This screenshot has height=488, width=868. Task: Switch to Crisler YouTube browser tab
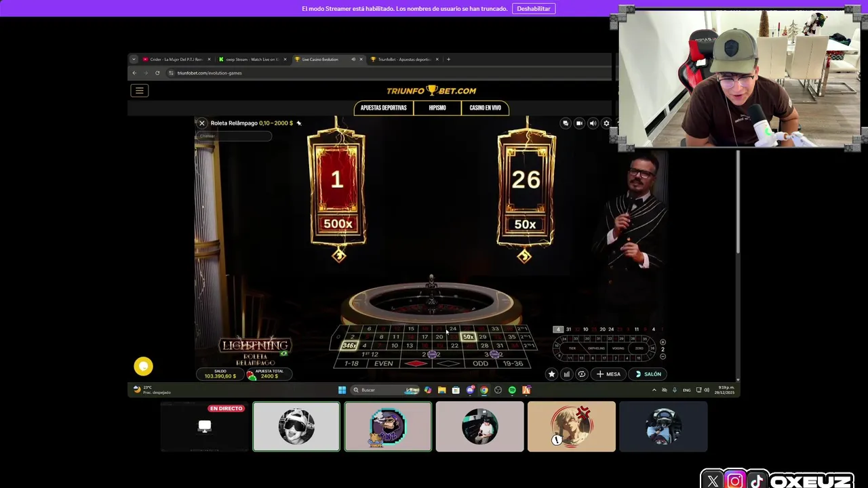[176, 60]
